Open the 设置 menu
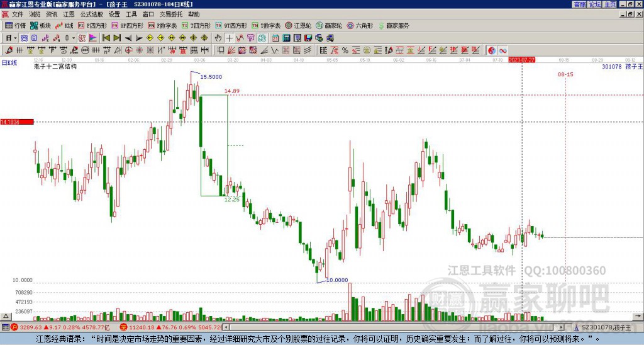This screenshot has height=345, width=644. [114, 14]
